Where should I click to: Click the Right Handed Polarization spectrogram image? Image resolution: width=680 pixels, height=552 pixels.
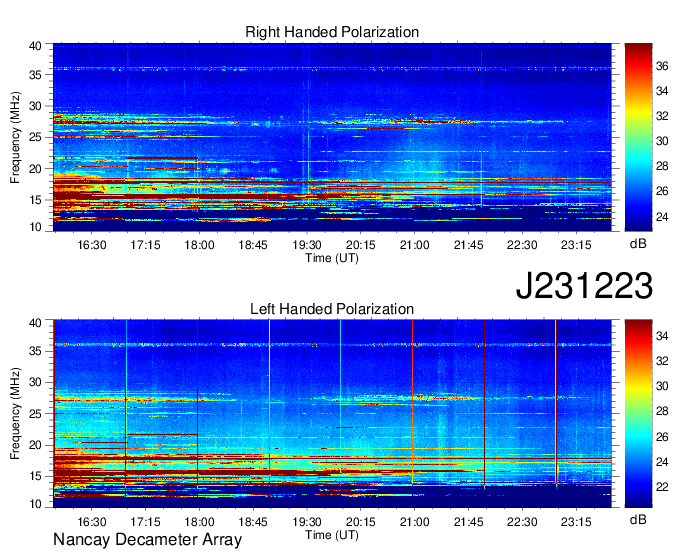[332, 137]
